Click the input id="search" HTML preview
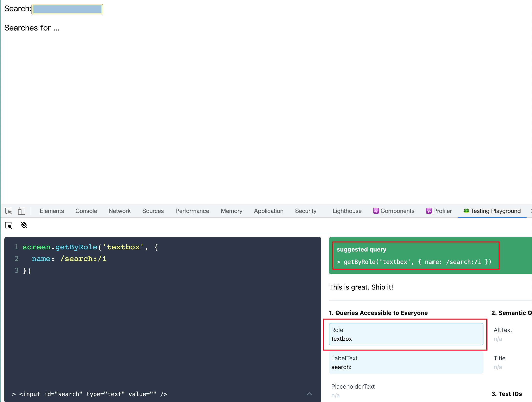This screenshot has width=532, height=402. point(93,394)
